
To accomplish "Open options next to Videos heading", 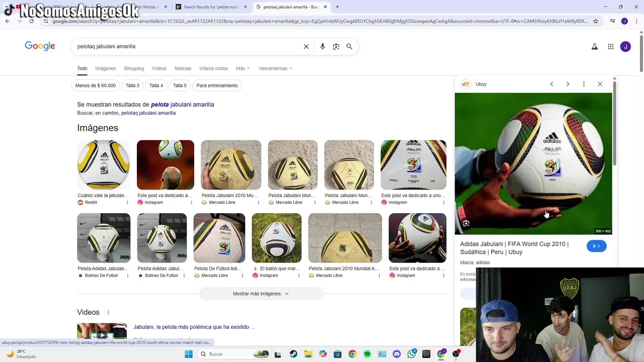I will pyautogui.click(x=108, y=312).
